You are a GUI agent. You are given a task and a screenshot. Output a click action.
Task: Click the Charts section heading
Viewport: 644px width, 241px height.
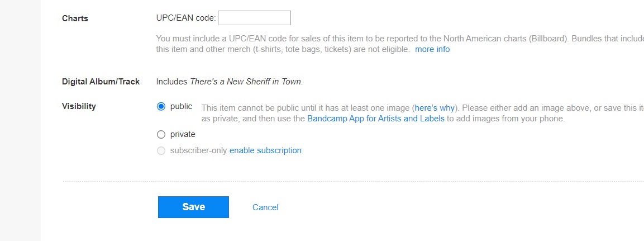point(75,18)
